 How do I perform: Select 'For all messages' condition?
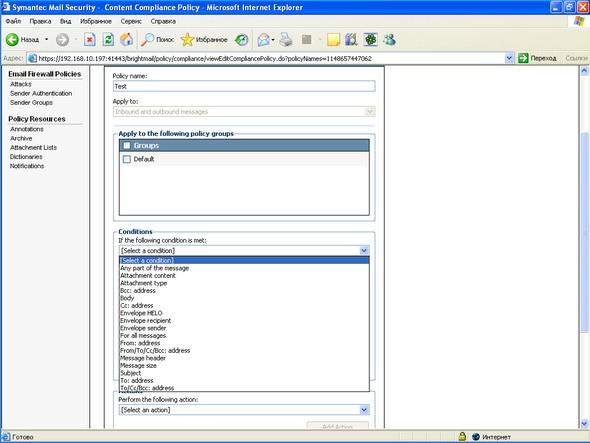(244, 335)
